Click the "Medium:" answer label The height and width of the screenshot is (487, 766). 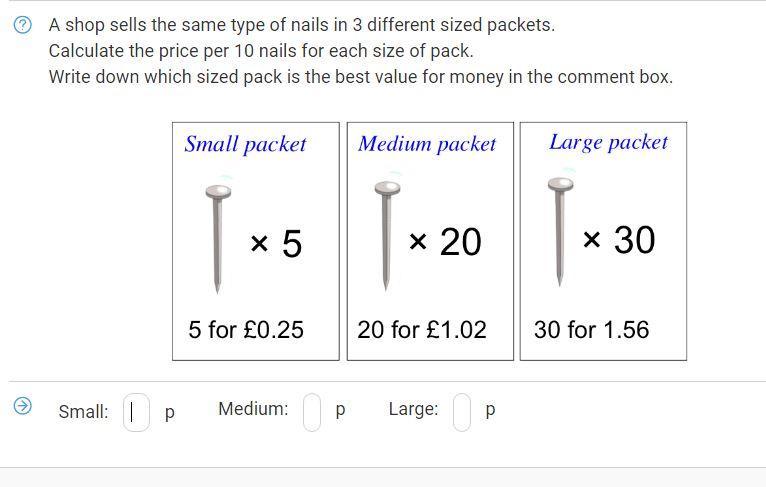pos(253,408)
